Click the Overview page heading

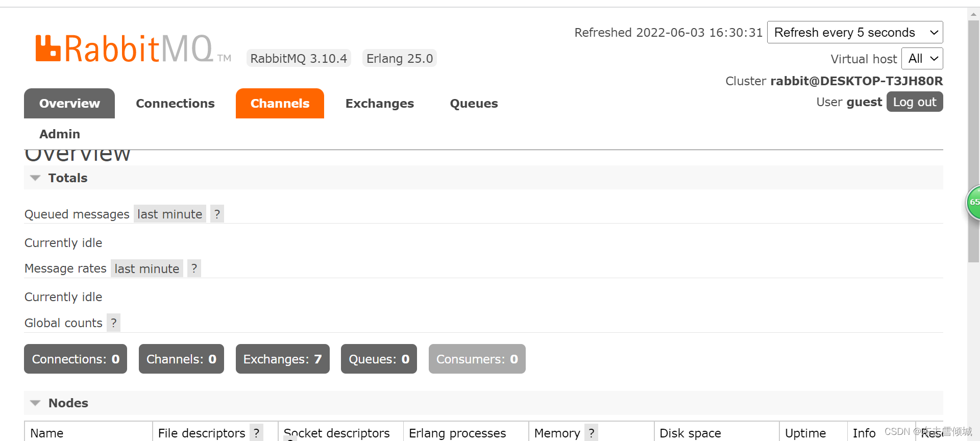[x=78, y=155]
